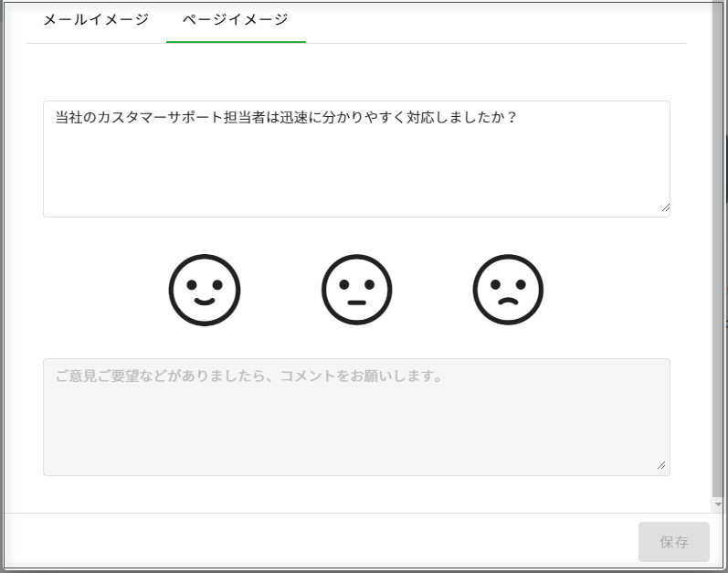Open the ページイメージ tab
Viewport: 728px width, 573px height.
236,20
